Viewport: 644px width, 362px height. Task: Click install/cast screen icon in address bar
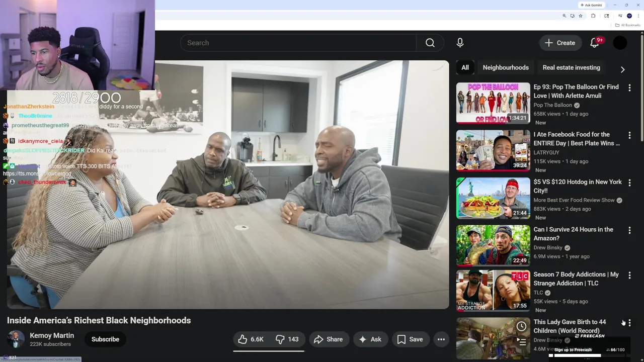pyautogui.click(x=573, y=16)
